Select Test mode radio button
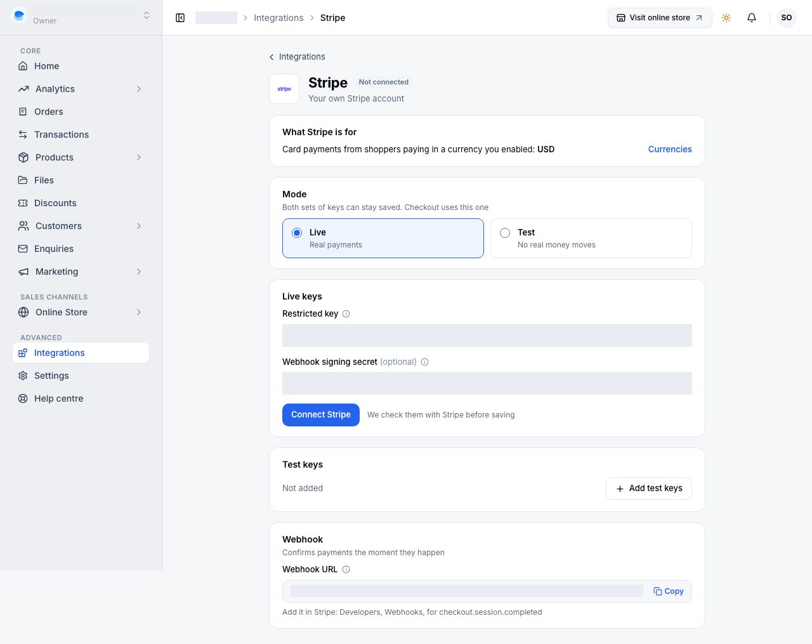The width and height of the screenshot is (812, 644). tap(505, 233)
